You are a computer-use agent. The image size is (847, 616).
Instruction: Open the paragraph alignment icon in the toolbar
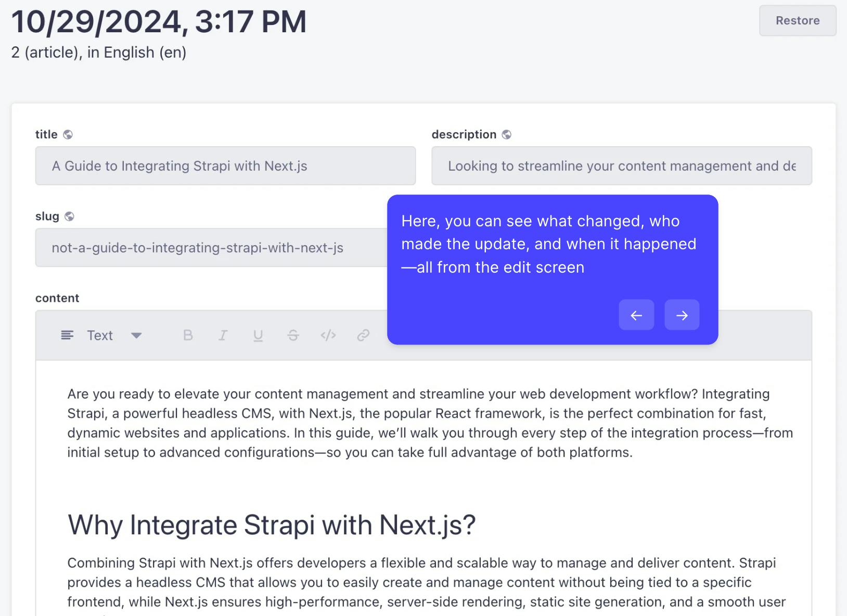point(67,336)
